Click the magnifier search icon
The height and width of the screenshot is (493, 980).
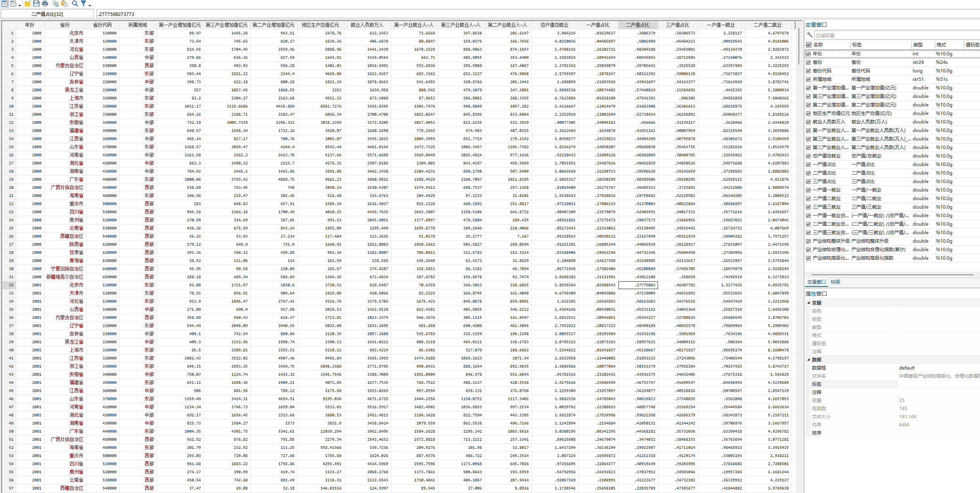(75, 3)
